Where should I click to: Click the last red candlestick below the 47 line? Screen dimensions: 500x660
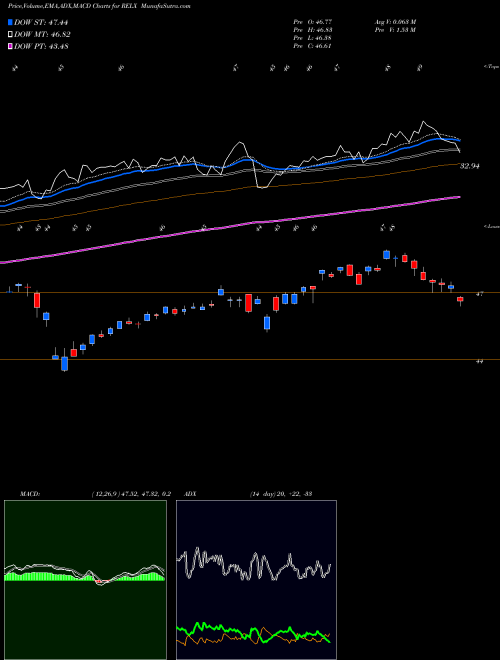pos(460,300)
